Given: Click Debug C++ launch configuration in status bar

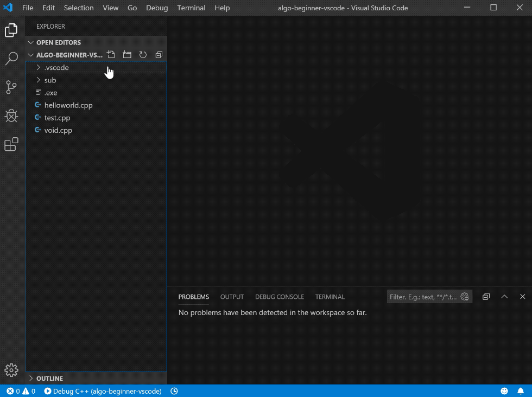Looking at the screenshot, I should pyautogui.click(x=103, y=391).
